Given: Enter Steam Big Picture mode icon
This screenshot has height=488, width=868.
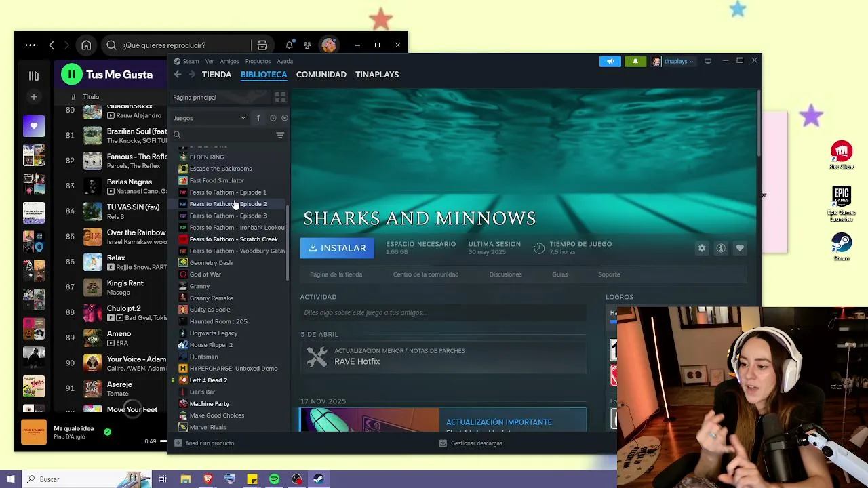Looking at the screenshot, I should click(x=708, y=61).
